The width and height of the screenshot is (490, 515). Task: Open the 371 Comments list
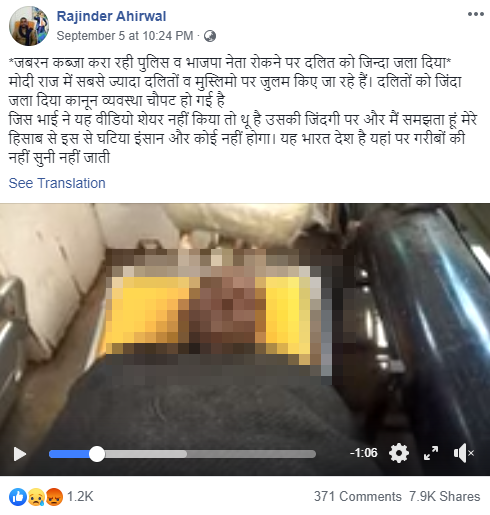[x=358, y=497]
